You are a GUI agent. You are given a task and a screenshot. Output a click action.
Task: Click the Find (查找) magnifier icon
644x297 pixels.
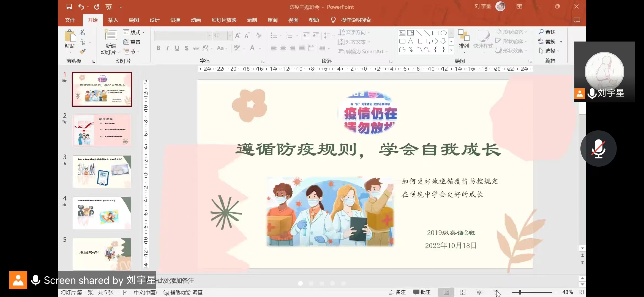point(541,32)
